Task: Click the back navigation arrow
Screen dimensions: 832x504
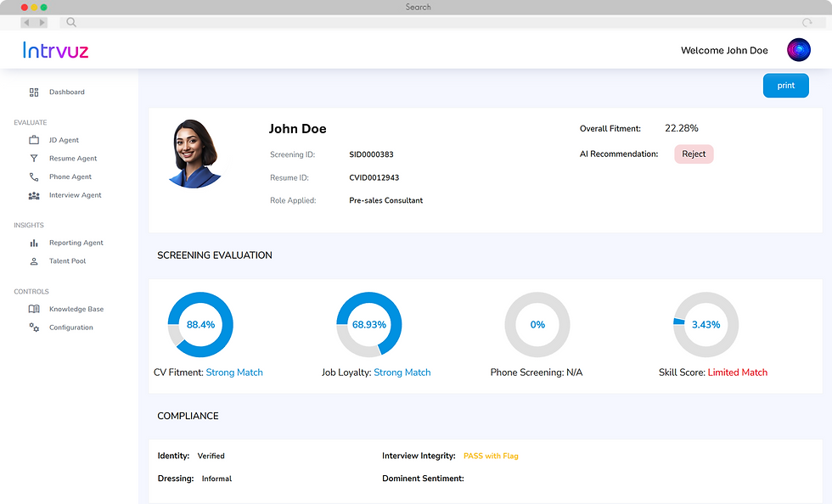Action: (x=26, y=23)
